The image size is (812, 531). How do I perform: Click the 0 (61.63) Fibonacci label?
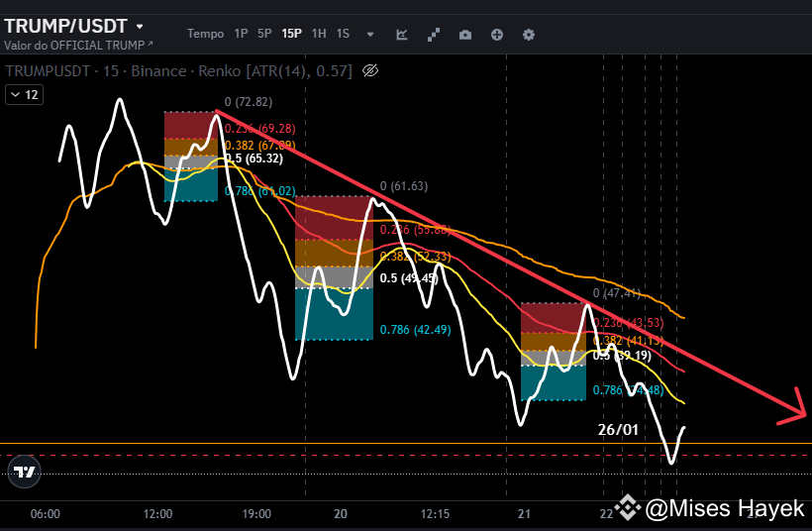pyautogui.click(x=404, y=186)
